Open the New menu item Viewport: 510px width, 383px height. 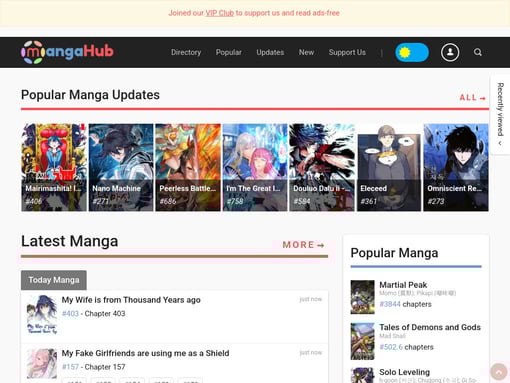[306, 52]
